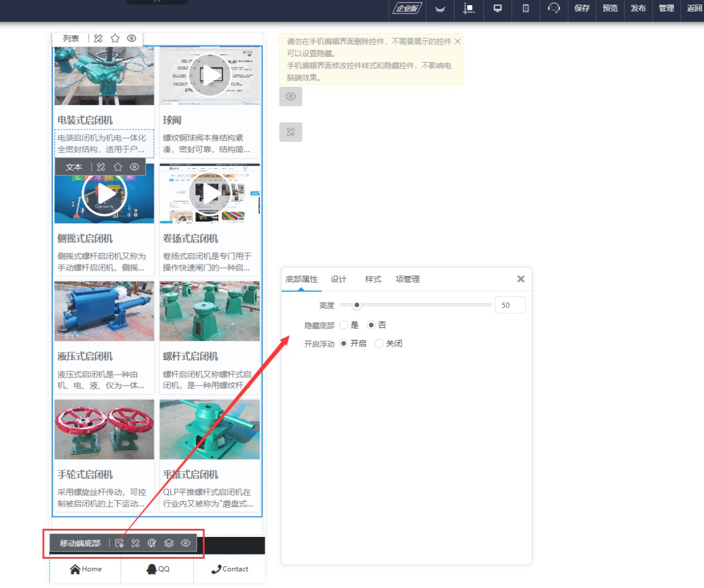Click the closed-eye icon in the top toolbar

(439, 9)
